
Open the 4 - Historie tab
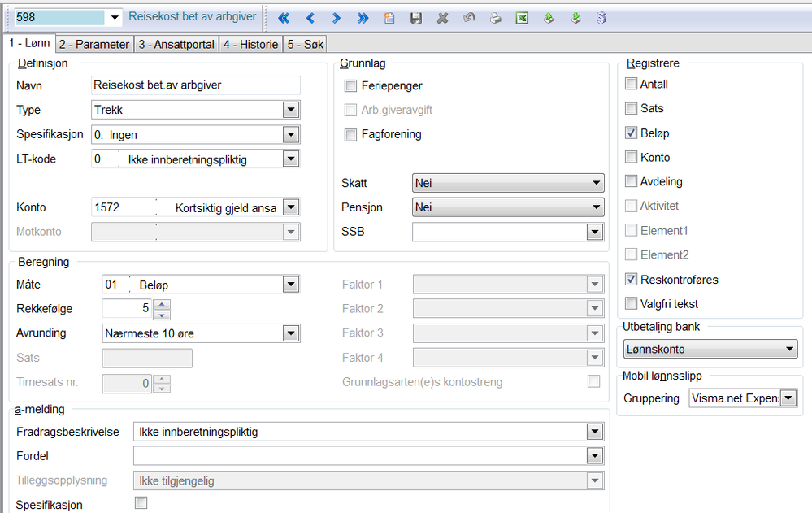pos(250,44)
